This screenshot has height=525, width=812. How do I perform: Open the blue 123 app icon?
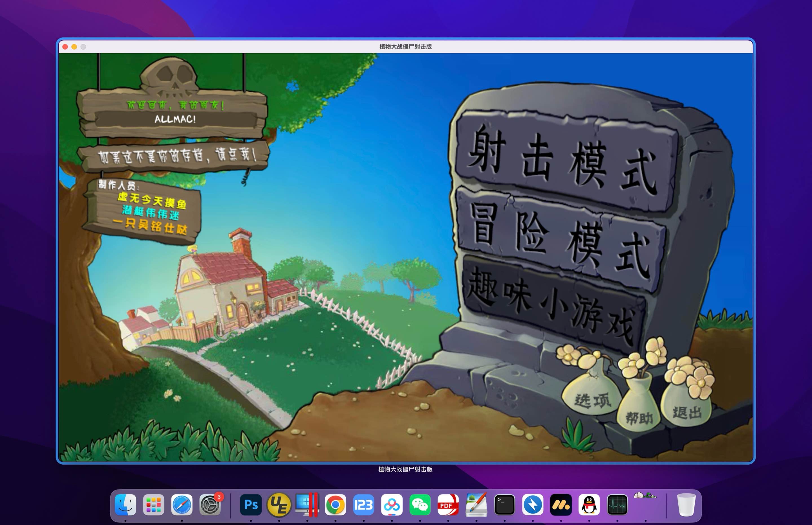(x=363, y=504)
